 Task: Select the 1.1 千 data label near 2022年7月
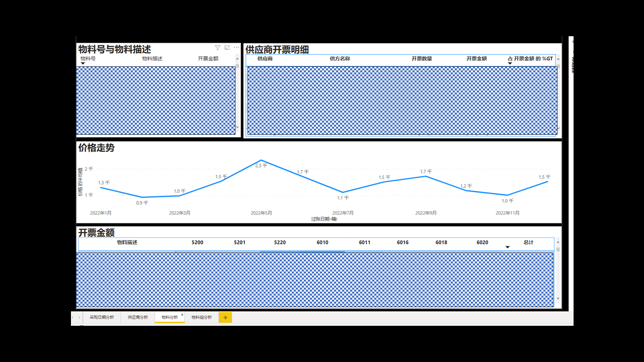click(343, 198)
